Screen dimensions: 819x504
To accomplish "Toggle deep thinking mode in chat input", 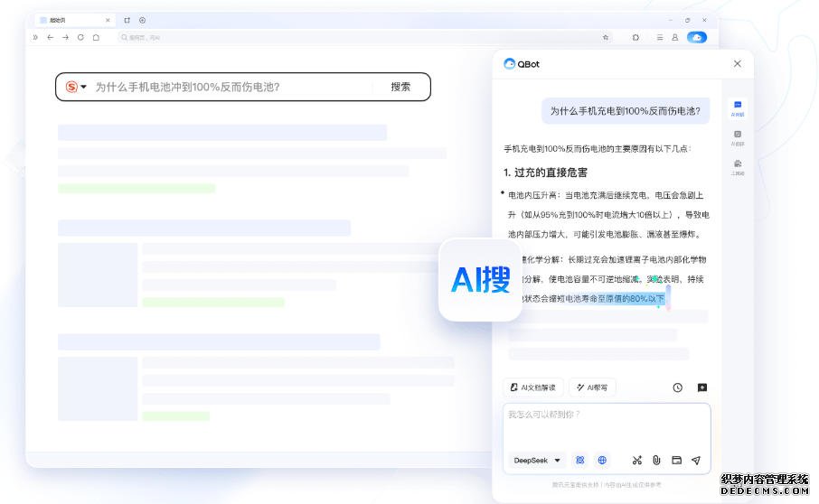I will 580,460.
